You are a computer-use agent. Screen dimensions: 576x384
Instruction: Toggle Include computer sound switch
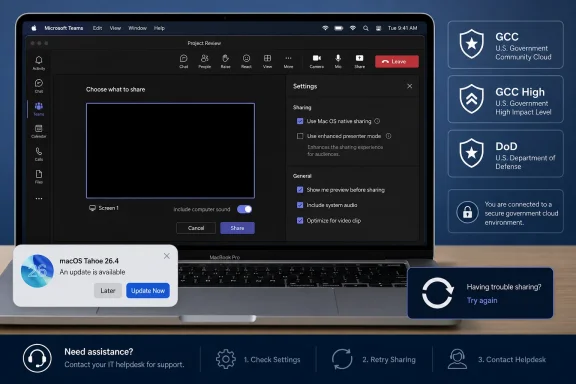coord(244,209)
